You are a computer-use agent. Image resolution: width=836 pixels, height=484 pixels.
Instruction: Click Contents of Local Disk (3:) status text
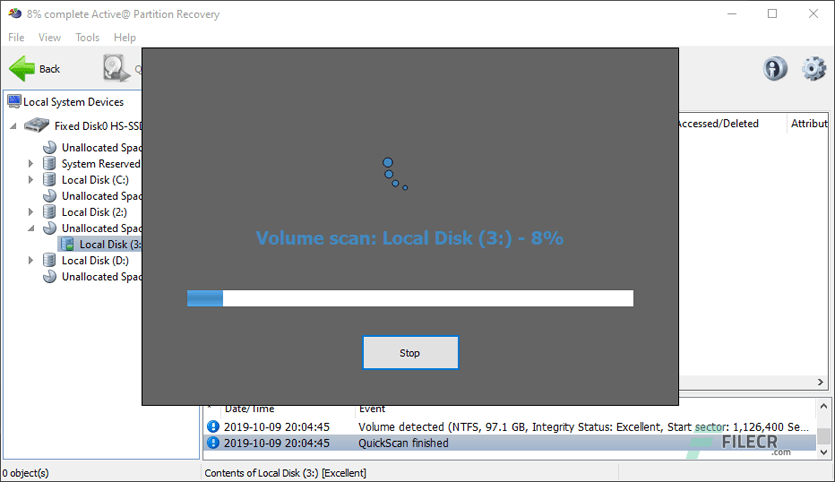coord(285,473)
